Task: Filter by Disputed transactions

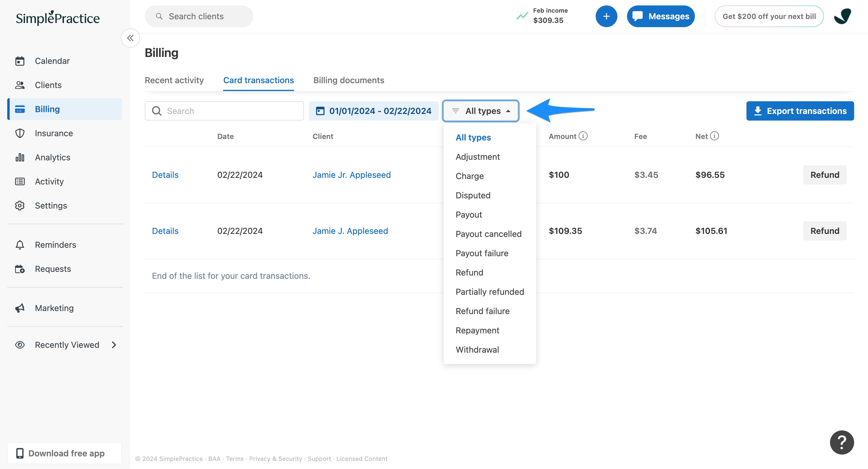Action: 473,195
